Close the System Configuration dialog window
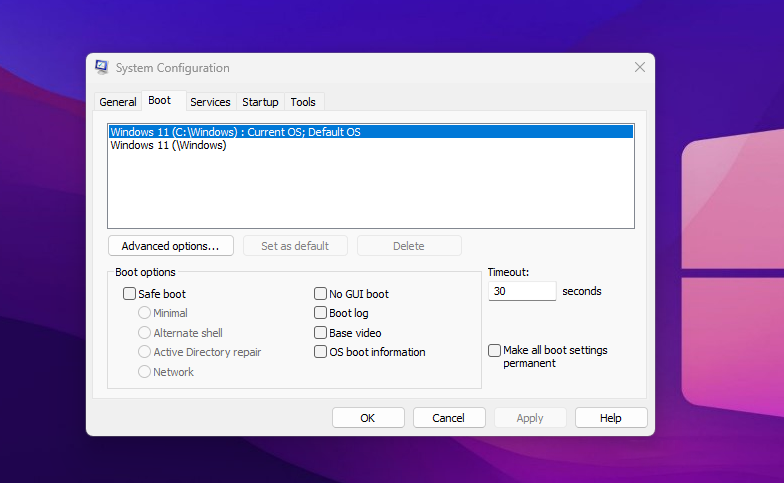Screen dimensions: 784x483 640,68
